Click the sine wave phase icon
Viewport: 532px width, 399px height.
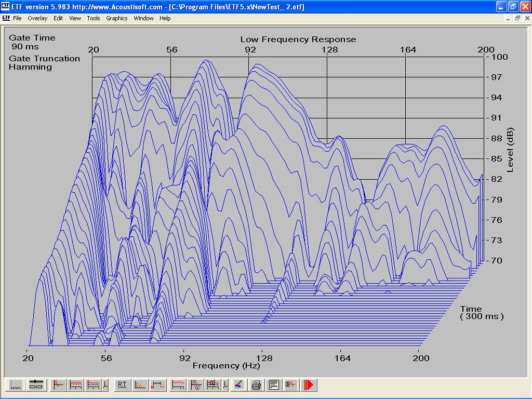(x=196, y=385)
